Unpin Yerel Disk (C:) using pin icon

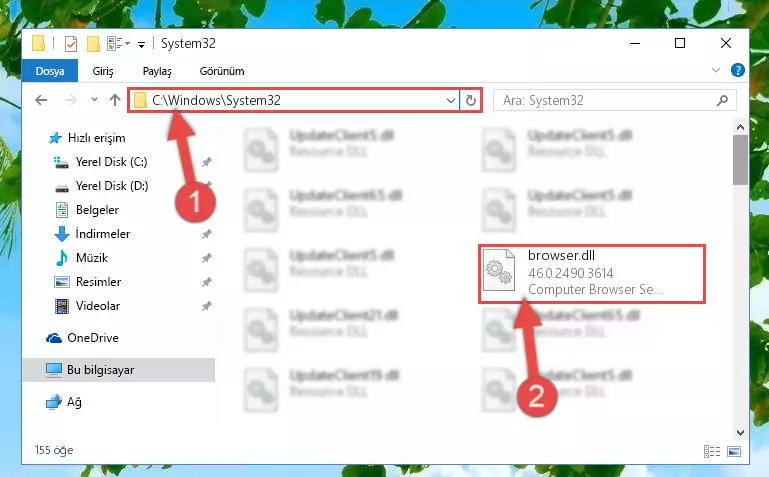pos(206,162)
